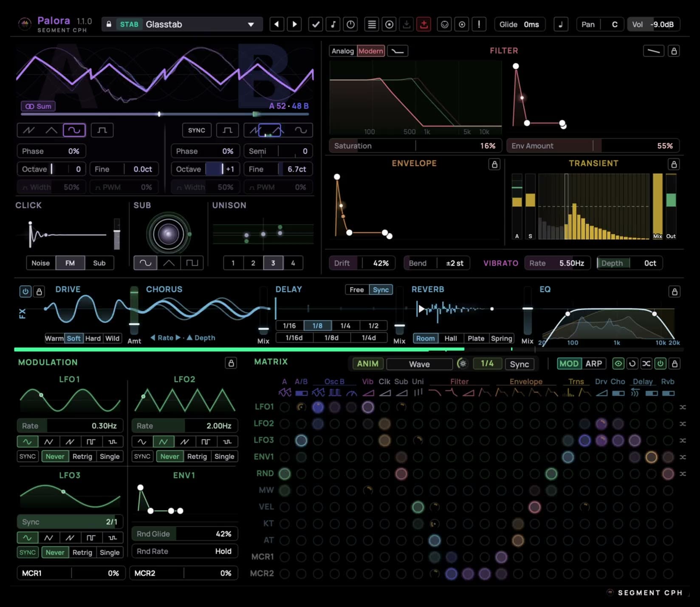
Task: Select the FM click type
Action: (x=70, y=263)
